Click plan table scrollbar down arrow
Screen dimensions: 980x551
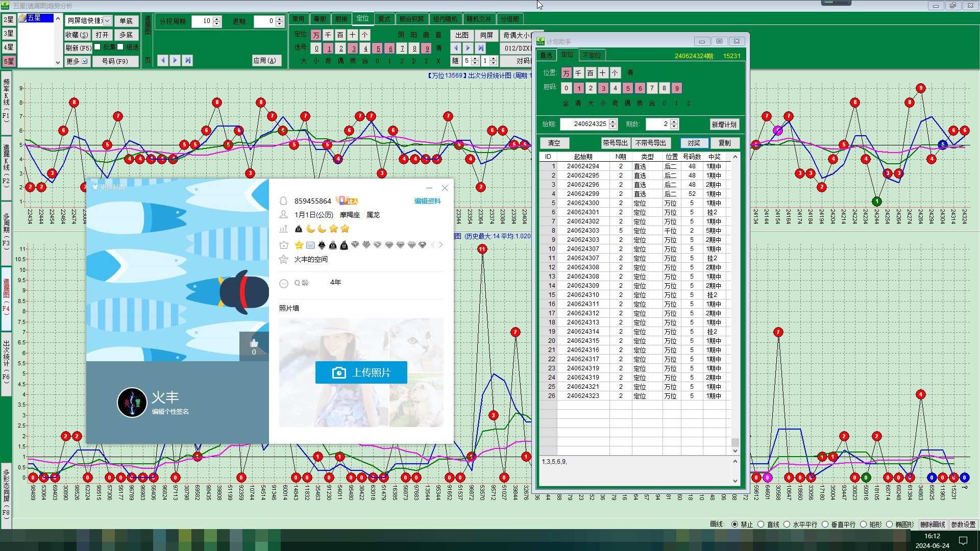point(735,451)
